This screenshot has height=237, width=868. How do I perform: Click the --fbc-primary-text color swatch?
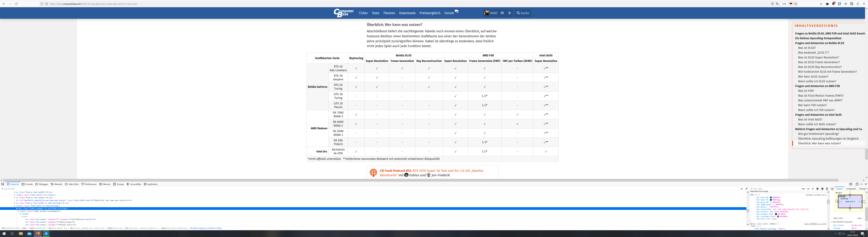point(776,214)
